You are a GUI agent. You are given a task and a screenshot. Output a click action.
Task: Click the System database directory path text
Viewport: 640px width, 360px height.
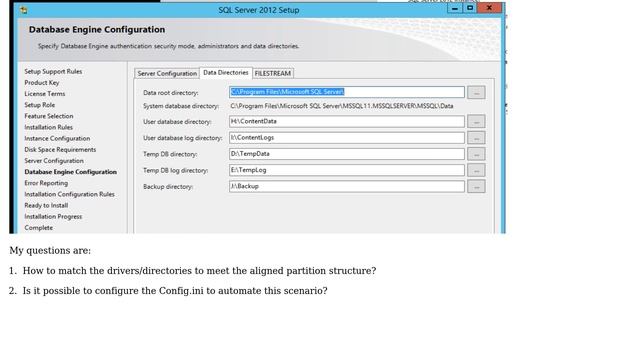pyautogui.click(x=342, y=106)
